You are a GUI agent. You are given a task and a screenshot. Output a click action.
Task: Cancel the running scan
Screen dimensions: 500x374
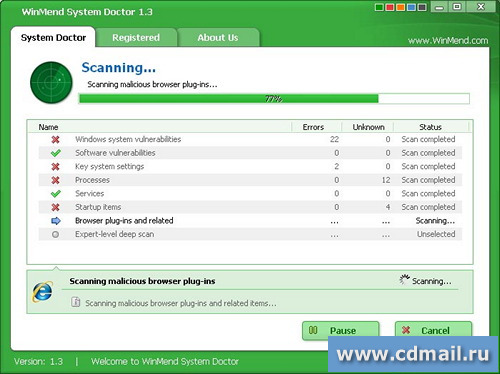[x=433, y=330]
